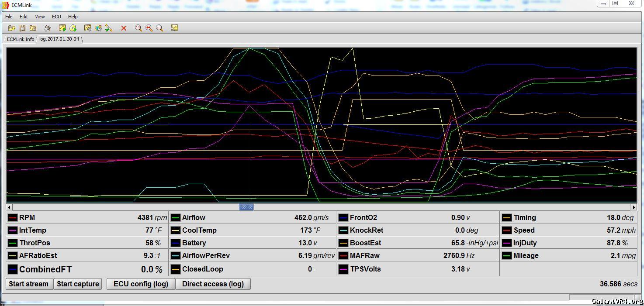Click the zoom fit-width magnifier icon
This screenshot has height=306, width=644.
149,28
